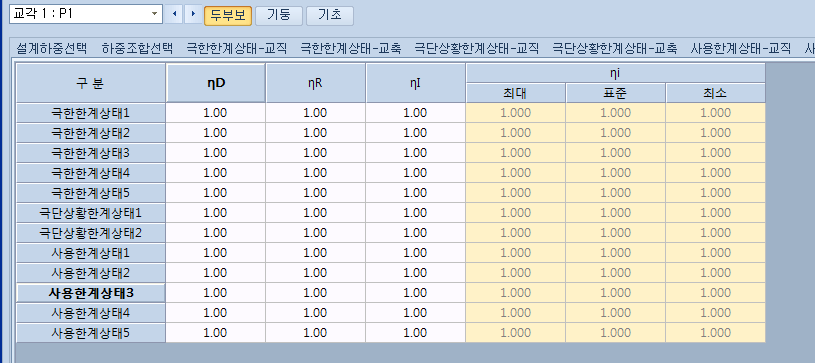Click ηI cell for 극단상황한계상태2

tap(415, 233)
